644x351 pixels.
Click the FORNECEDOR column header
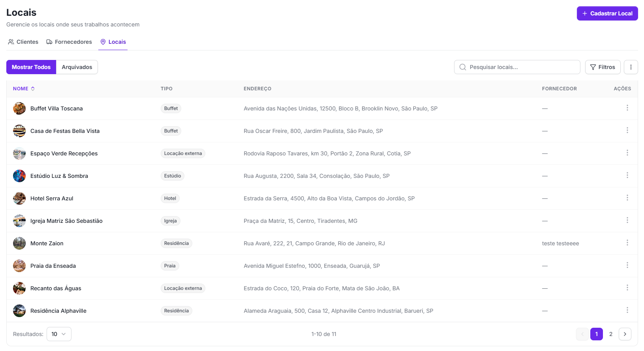coord(560,89)
